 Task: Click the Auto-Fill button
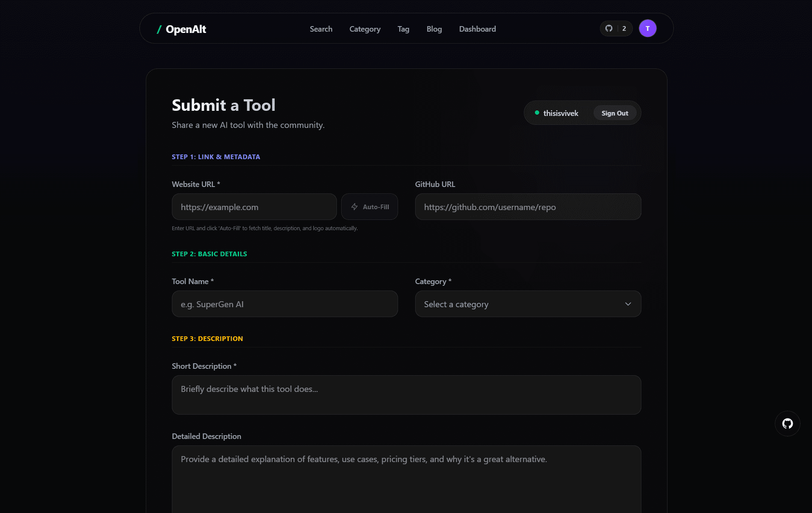click(x=369, y=207)
